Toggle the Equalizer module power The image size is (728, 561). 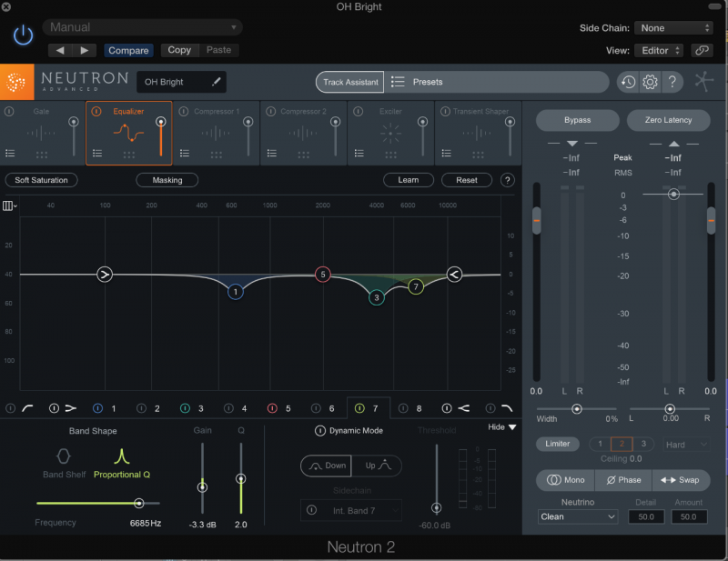click(96, 111)
